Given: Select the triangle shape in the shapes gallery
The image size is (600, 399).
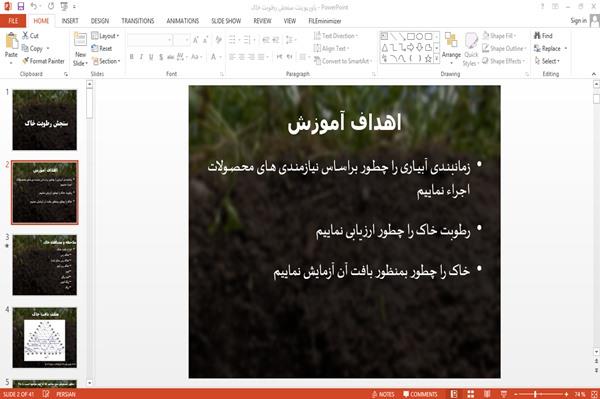Looking at the screenshot, I should [x=384, y=47].
